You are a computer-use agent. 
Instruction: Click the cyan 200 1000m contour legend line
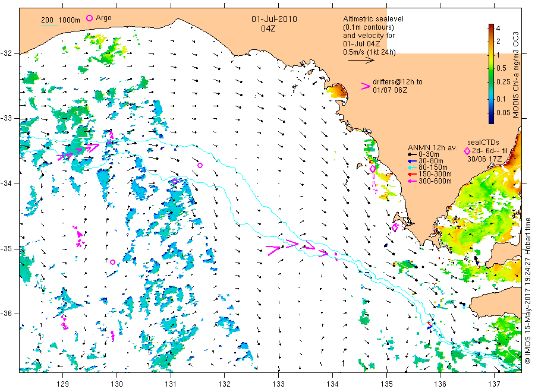tap(49, 25)
